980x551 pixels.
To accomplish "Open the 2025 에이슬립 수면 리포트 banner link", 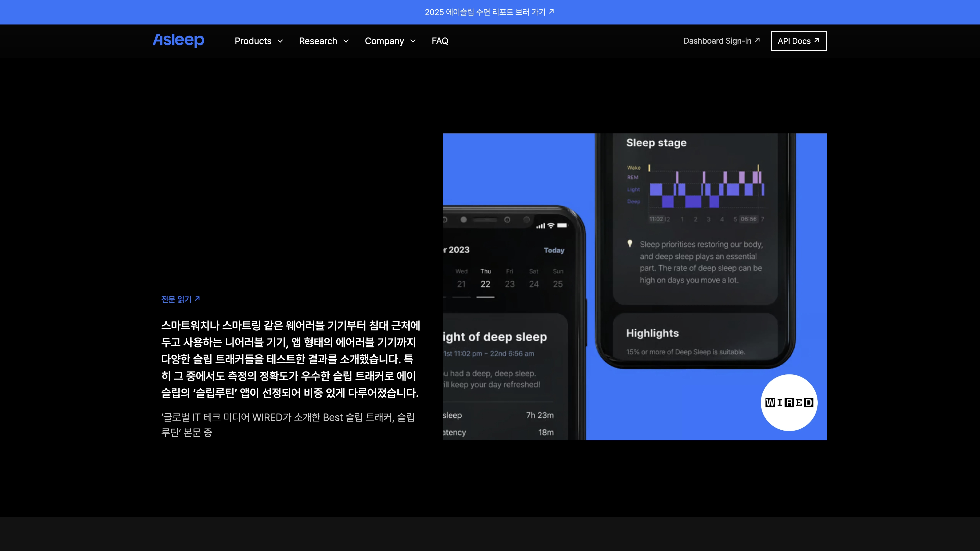I will click(485, 12).
